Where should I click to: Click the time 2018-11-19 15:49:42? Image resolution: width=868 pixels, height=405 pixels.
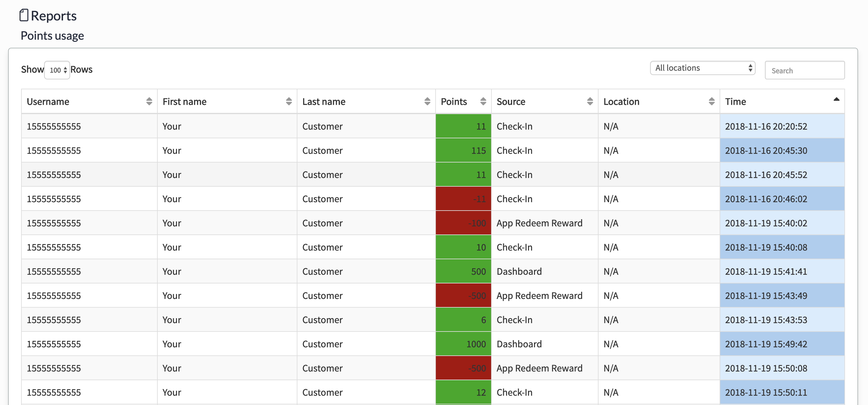[766, 344]
